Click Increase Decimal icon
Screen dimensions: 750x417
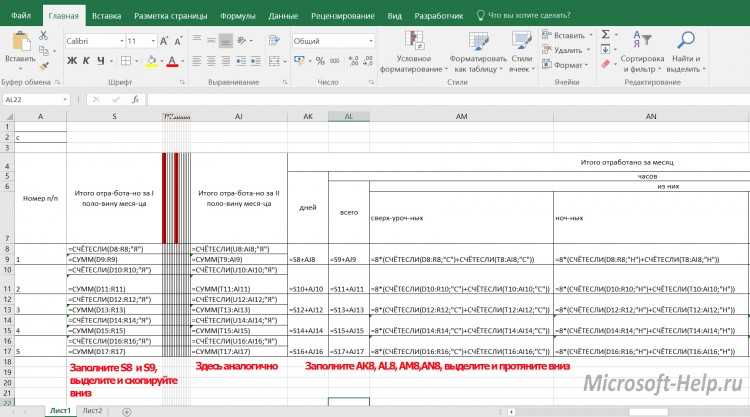click(x=354, y=61)
